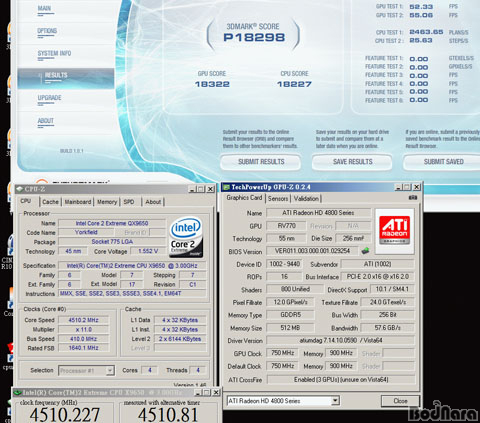This screenshot has width=480, height=423.
Task: Click the Rated FSB field 1640.1 MHz
Action: [83, 348]
